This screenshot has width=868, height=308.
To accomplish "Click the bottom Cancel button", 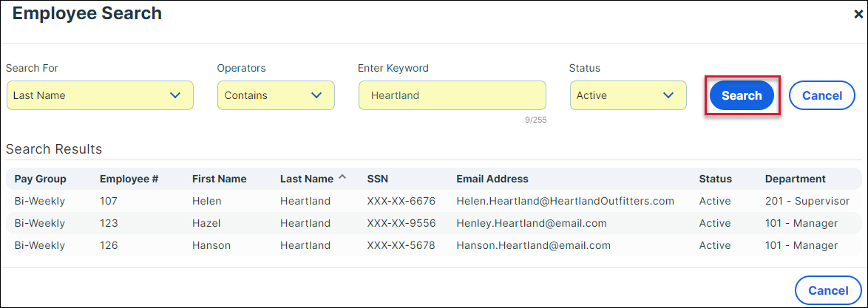I will click(827, 290).
